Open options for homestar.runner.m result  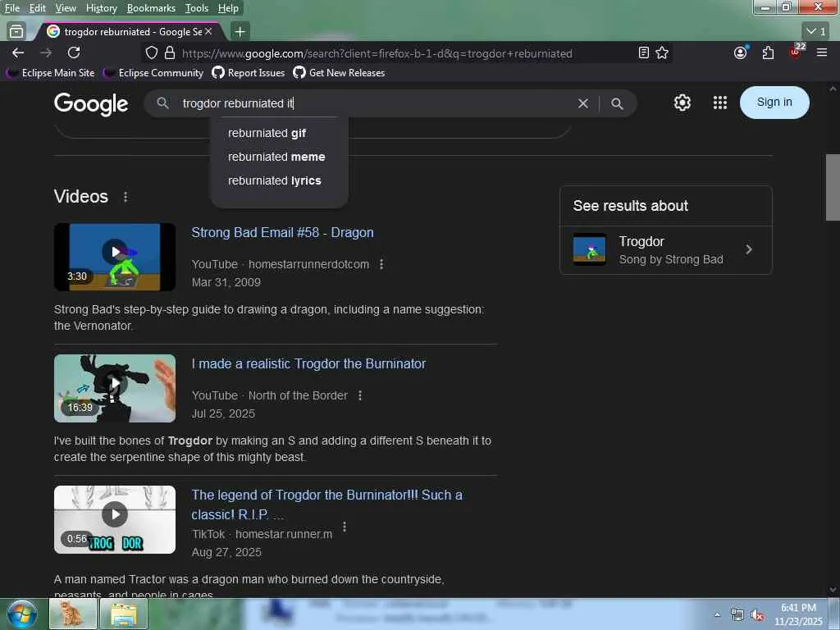[345, 527]
